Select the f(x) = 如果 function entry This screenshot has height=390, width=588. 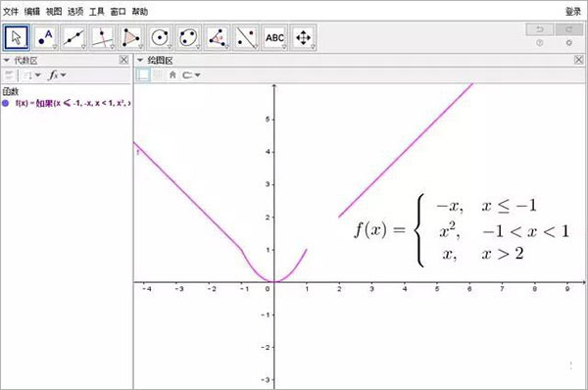[73, 103]
